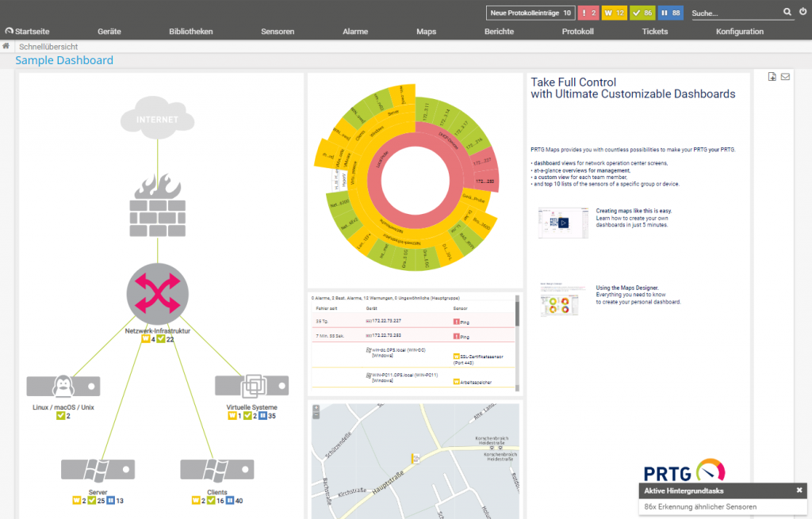
Task: Click the add-page icon beside the envelope
Action: tap(772, 77)
